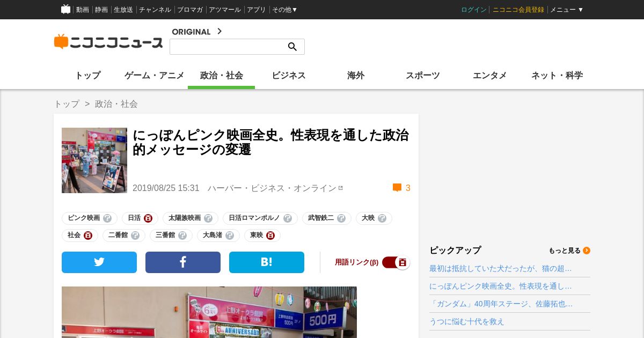Go to 生放送 link

[x=123, y=10]
